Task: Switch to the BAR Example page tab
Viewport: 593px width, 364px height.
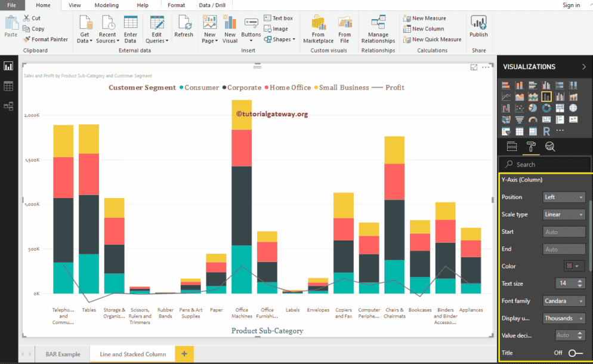Action: [x=63, y=354]
